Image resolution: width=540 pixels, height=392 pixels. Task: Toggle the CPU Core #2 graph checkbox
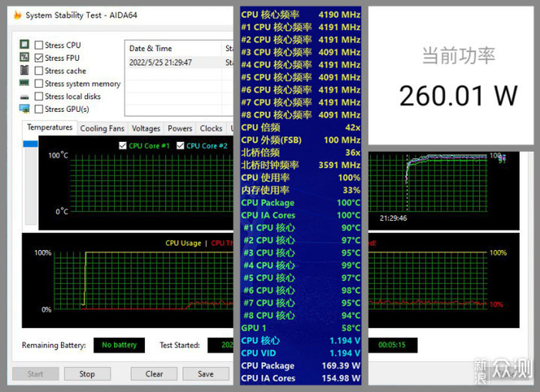[180, 146]
